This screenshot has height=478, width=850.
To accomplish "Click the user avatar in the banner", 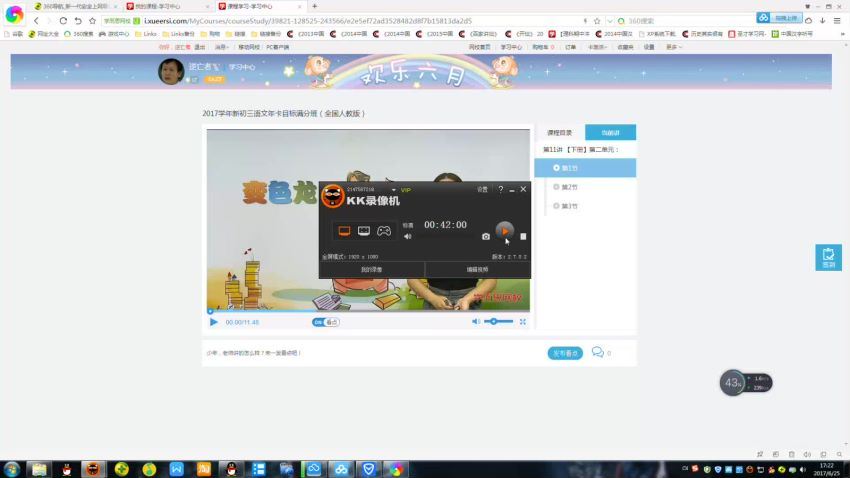I will click(x=171, y=71).
